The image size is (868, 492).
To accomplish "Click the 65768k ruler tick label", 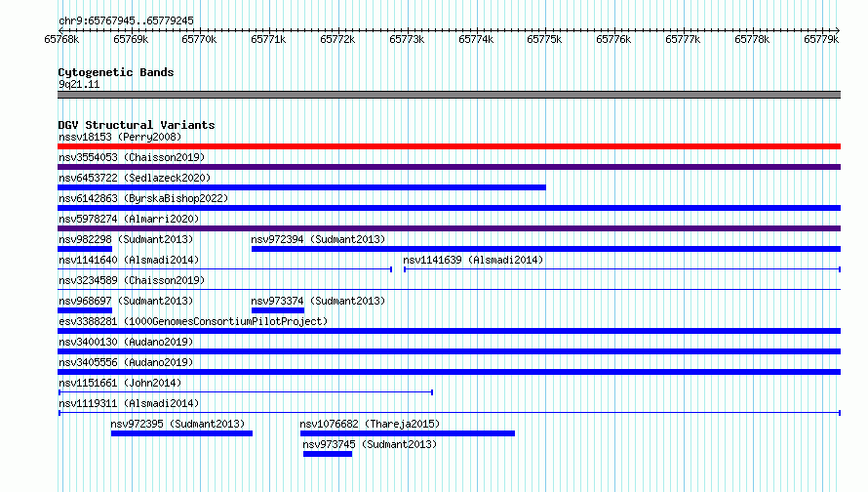I will 61,39.
